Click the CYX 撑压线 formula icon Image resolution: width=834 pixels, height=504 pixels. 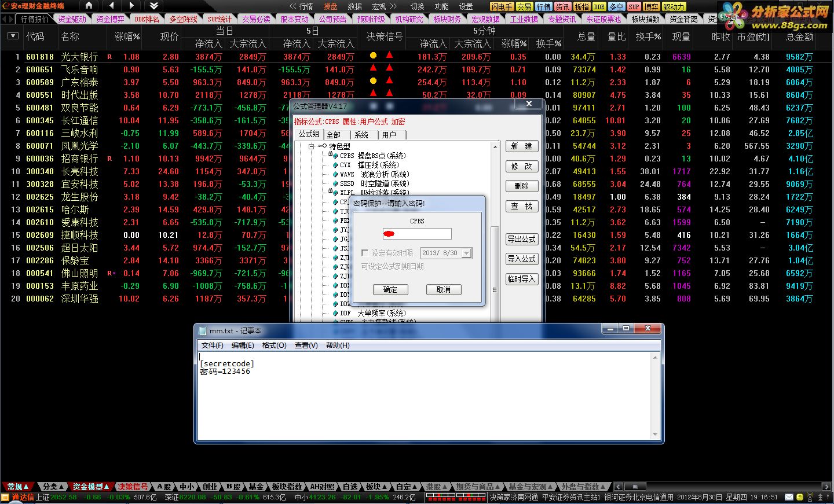click(x=334, y=165)
